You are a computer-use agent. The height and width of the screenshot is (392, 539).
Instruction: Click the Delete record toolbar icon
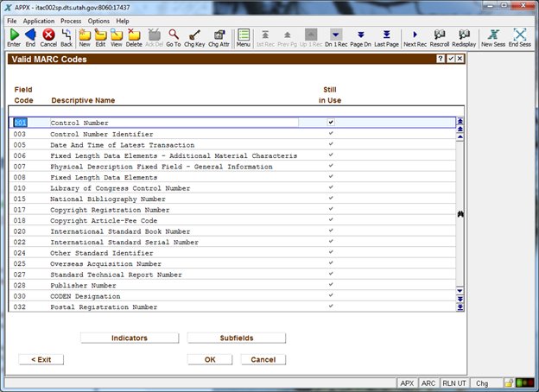[134, 35]
